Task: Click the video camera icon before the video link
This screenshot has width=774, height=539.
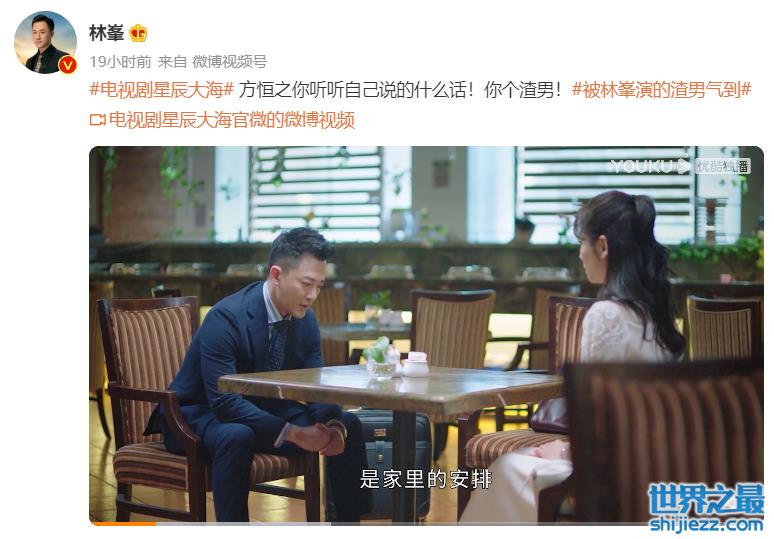Action: coord(98,120)
